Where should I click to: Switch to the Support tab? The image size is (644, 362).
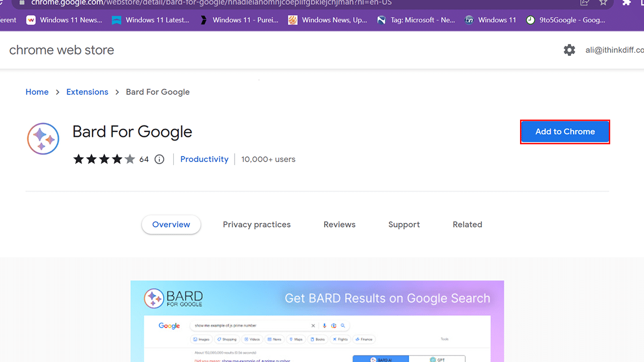(404, 225)
